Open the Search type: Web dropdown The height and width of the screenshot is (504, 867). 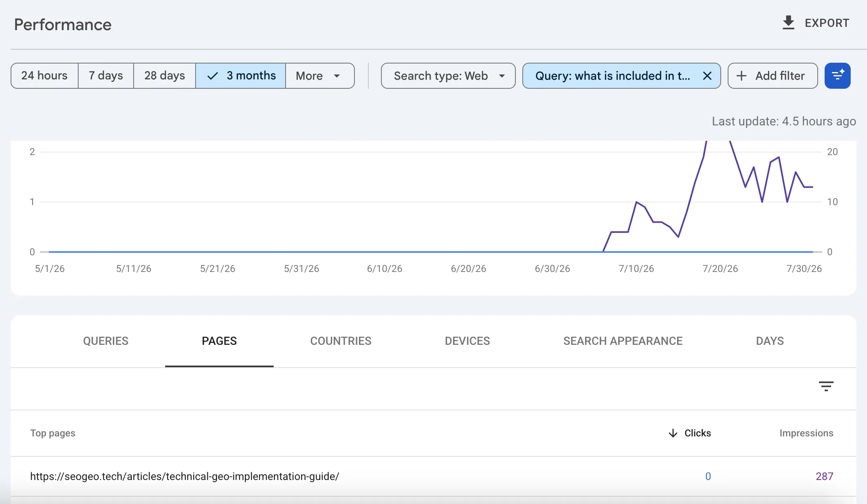(448, 76)
